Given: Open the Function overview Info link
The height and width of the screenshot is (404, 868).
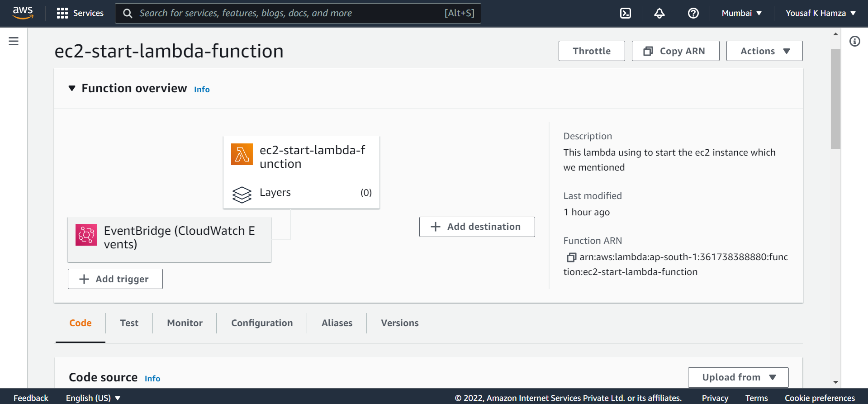Looking at the screenshot, I should pyautogui.click(x=202, y=90).
